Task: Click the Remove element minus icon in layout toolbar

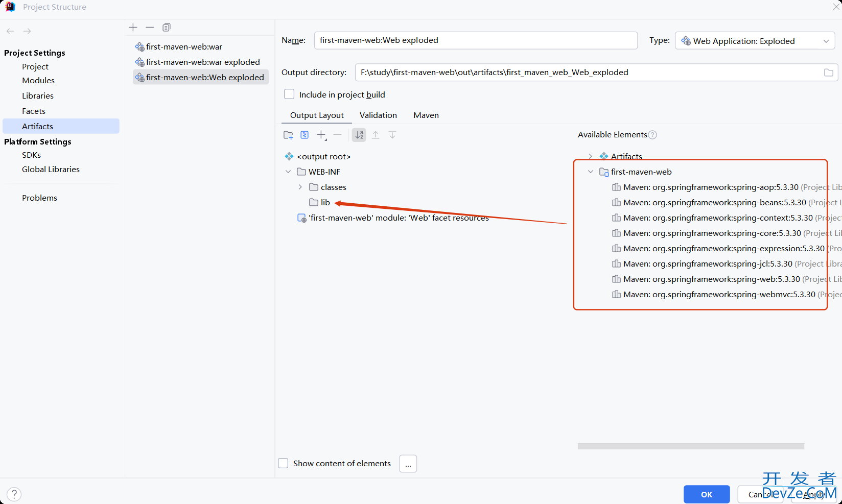Action: [337, 135]
